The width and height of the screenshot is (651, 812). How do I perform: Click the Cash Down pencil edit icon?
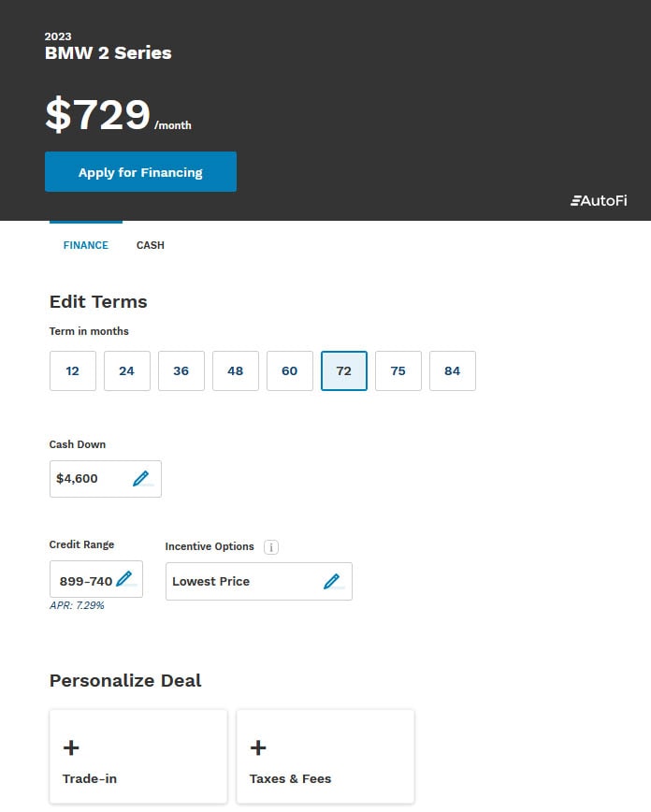(141, 479)
